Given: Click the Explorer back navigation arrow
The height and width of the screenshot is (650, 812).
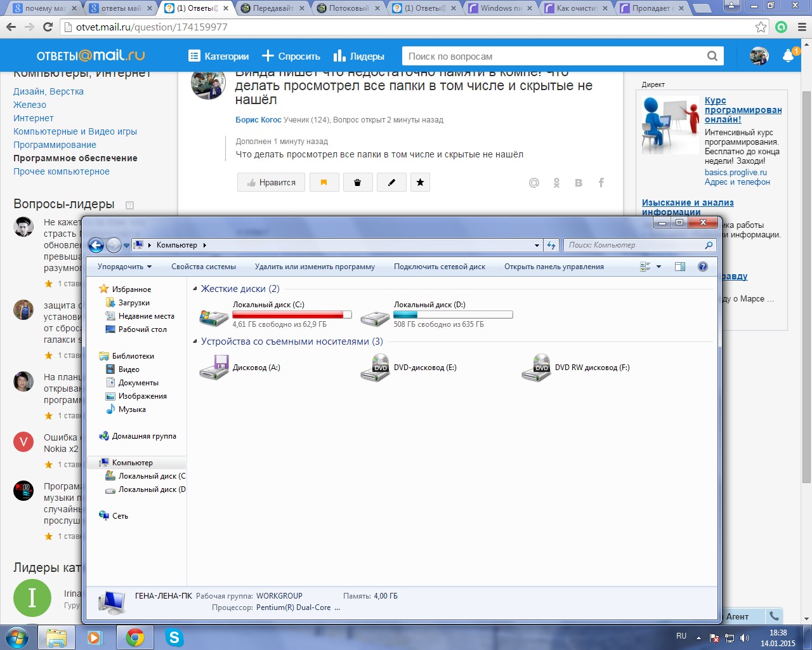Looking at the screenshot, I should 96,245.
